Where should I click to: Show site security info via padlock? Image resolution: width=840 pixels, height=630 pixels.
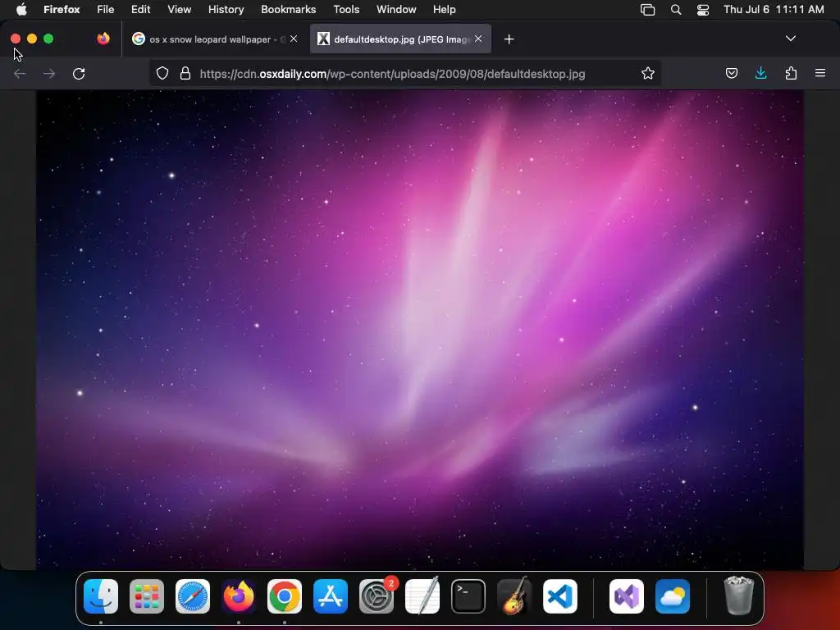pos(185,73)
